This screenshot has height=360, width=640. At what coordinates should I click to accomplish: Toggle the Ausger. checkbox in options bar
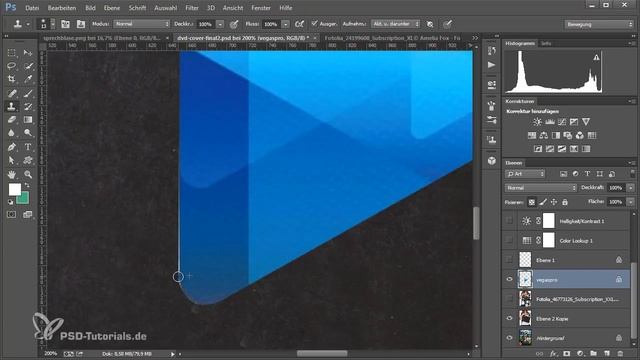tap(314, 24)
